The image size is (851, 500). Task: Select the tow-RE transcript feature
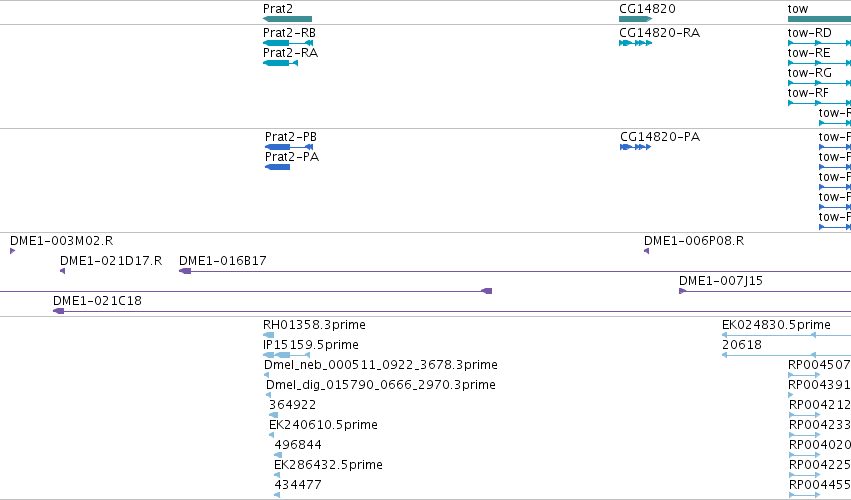coord(820,63)
